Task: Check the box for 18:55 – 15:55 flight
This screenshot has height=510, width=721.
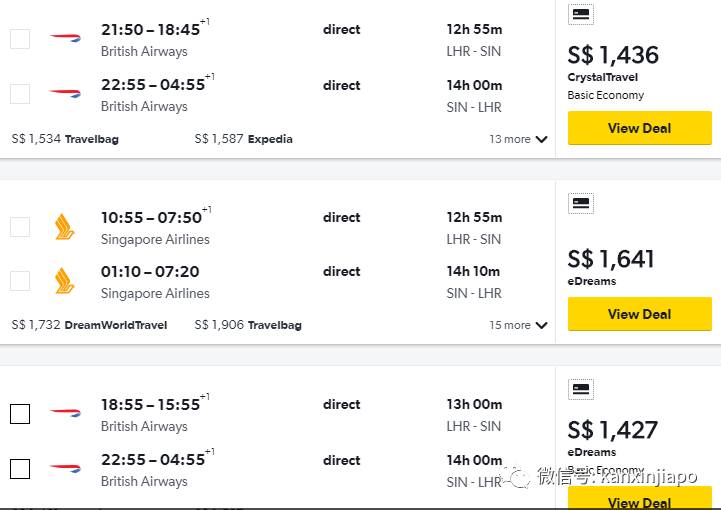Action: (x=20, y=414)
